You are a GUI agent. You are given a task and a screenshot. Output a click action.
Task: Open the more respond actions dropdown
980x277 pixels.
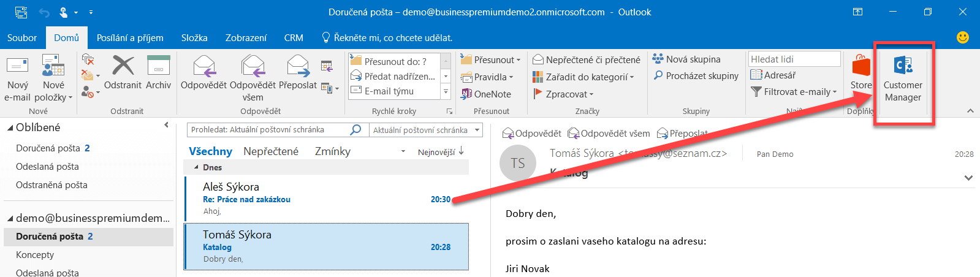330,88
